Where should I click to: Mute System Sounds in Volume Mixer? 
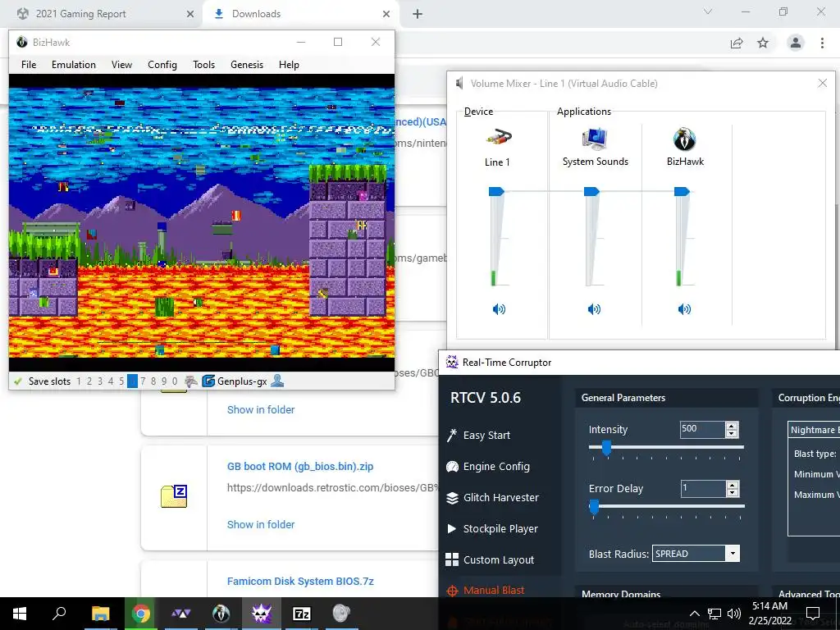(594, 309)
